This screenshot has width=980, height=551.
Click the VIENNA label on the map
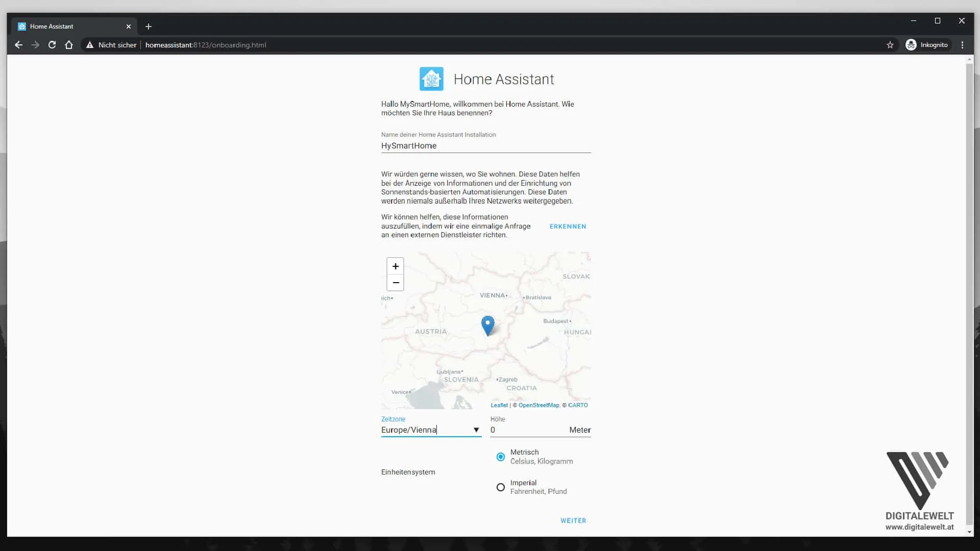click(492, 295)
